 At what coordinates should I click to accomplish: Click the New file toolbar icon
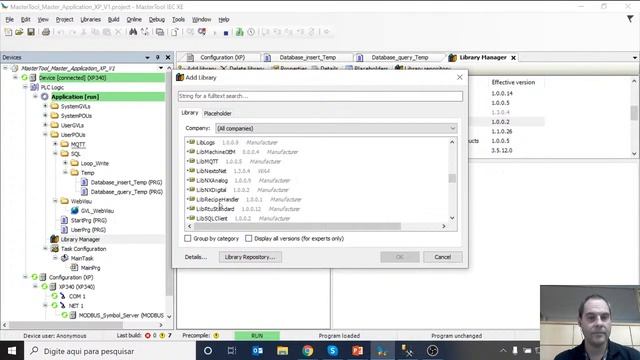[x=8, y=32]
